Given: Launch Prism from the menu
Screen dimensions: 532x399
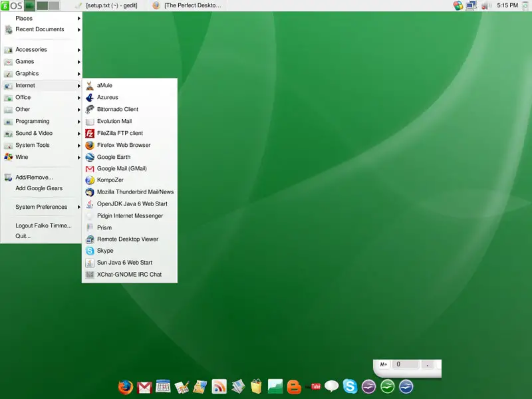Looking at the screenshot, I should 129,227.
